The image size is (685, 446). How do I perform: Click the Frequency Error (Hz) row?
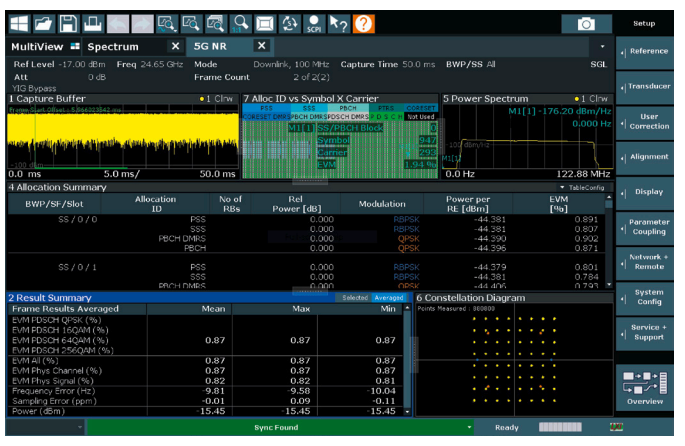tap(205, 391)
